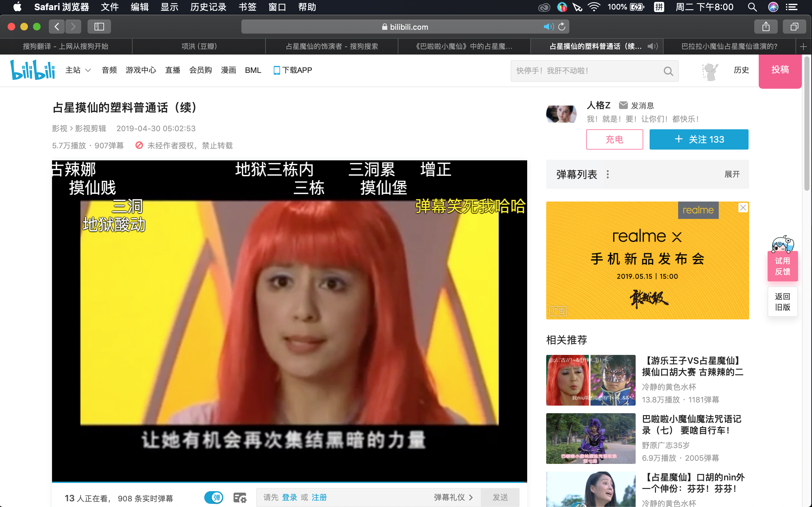
Task: Switch to the 项洪 (豆瓣) tab
Action: tap(199, 46)
